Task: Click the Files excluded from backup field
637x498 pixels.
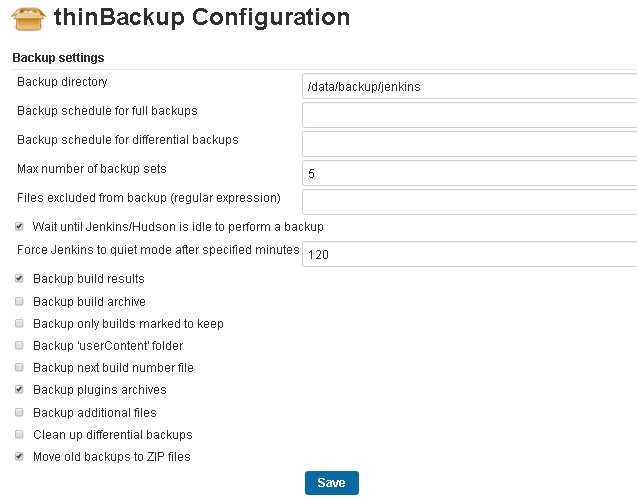Action: pyautogui.click(x=470, y=202)
